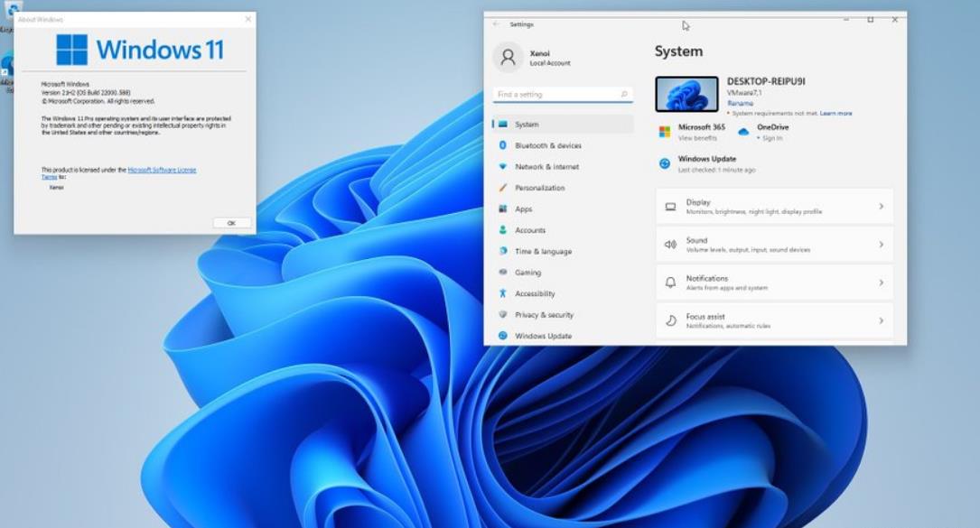
Task: Click the Find a setting search box
Action: point(556,95)
